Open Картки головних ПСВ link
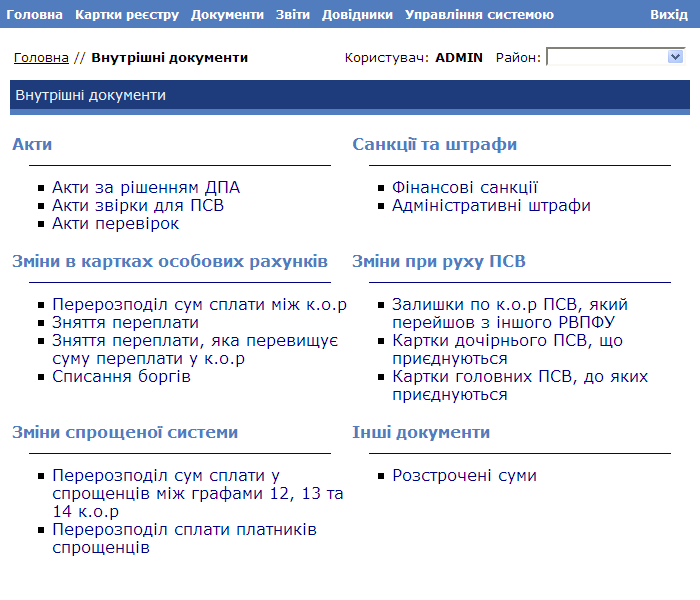 pos(520,386)
